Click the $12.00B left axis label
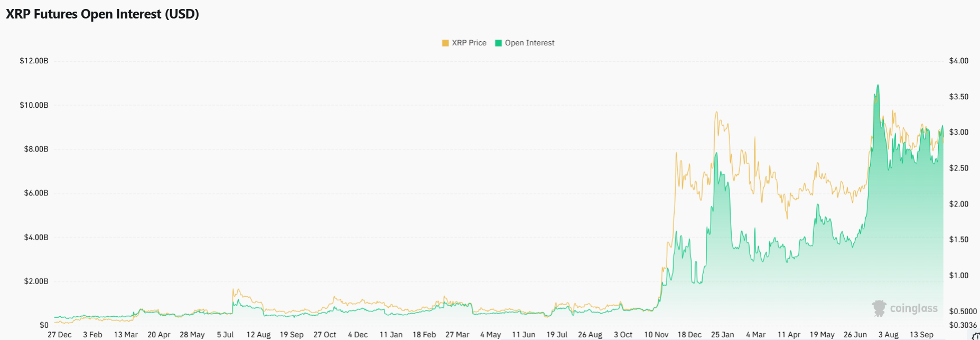This screenshot has width=980, height=340. click(x=34, y=61)
